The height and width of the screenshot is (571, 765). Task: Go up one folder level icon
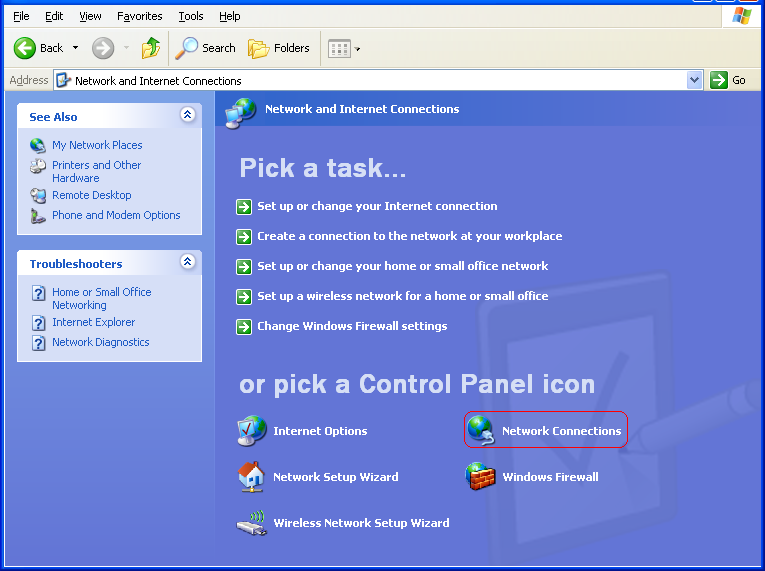click(x=151, y=48)
